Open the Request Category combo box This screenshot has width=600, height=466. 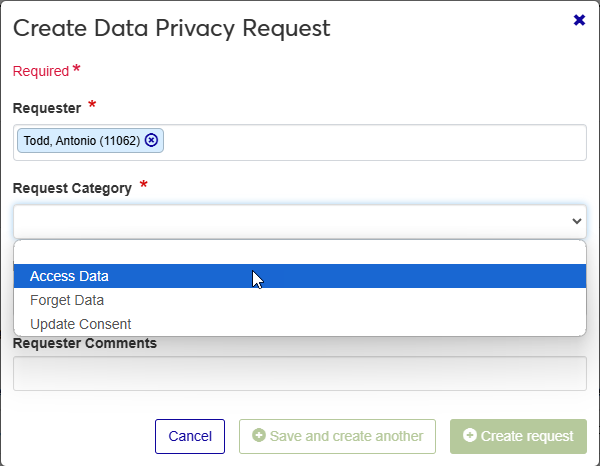point(290,221)
